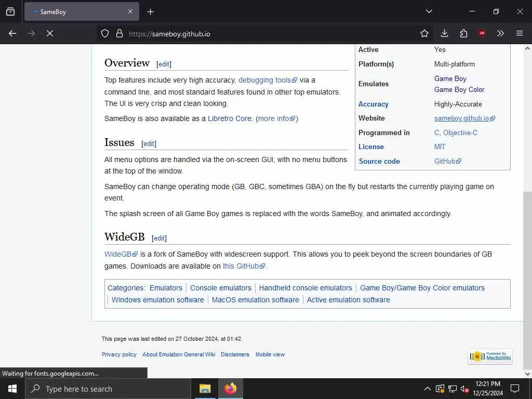
Task: Edit the Issues section
Action: pyautogui.click(x=149, y=143)
